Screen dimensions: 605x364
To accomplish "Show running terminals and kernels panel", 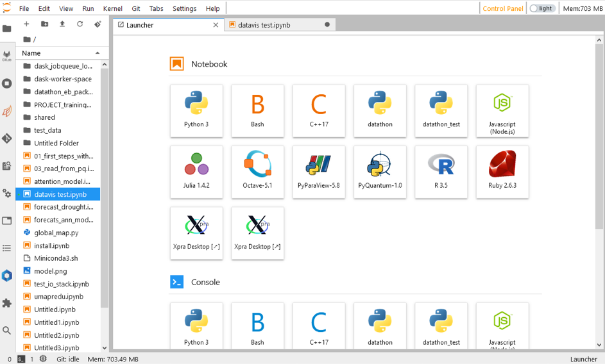I will [7, 83].
